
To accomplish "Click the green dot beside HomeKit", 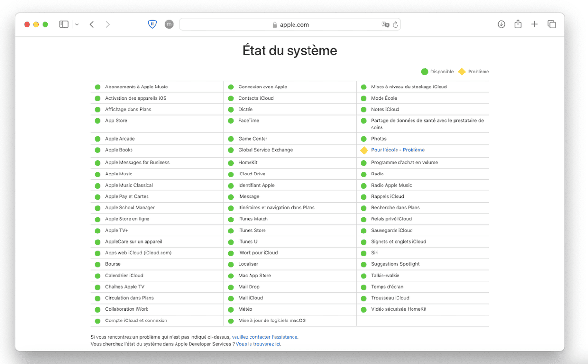I will (x=230, y=163).
